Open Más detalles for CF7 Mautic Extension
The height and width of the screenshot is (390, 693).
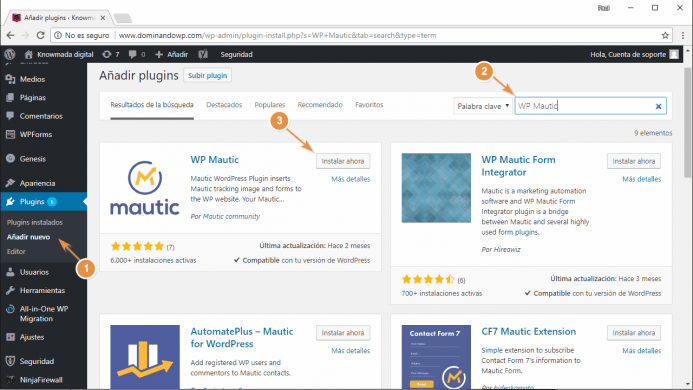[642, 351]
